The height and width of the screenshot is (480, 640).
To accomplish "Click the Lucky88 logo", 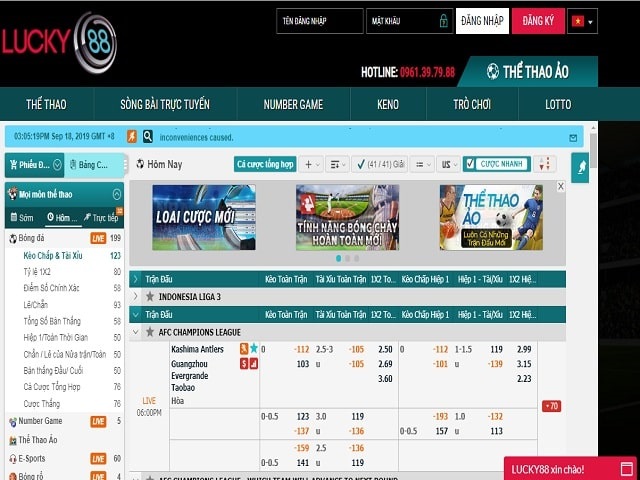I will coord(59,43).
